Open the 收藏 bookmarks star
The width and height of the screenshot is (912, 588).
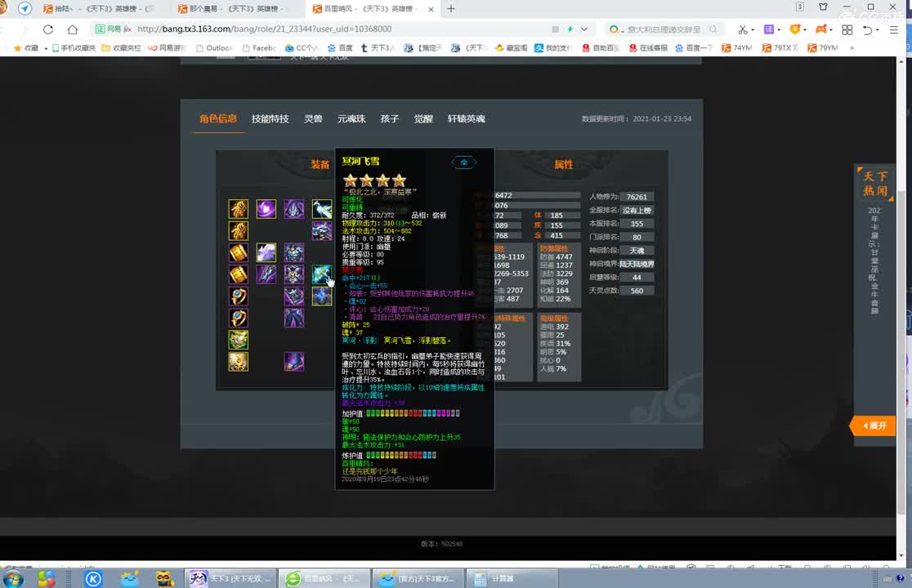coord(26,47)
